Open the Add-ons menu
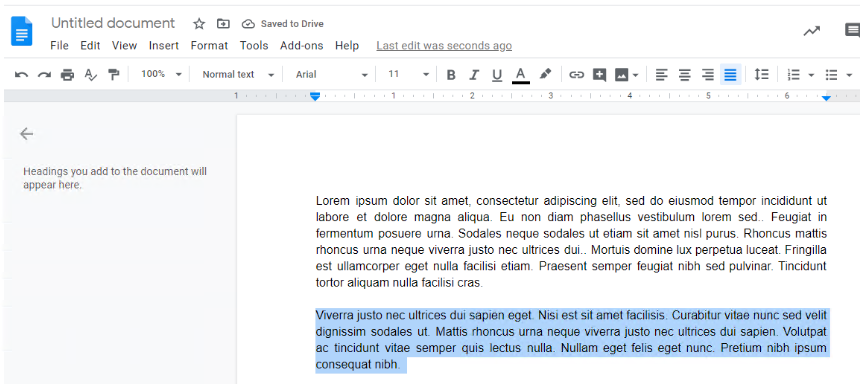 (301, 46)
